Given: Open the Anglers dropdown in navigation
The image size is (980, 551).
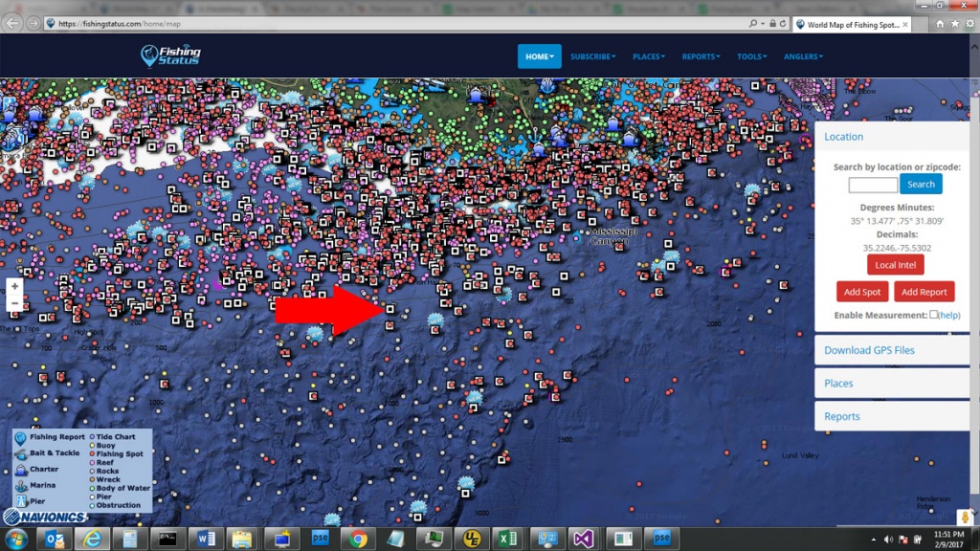Looking at the screenshot, I should point(803,56).
